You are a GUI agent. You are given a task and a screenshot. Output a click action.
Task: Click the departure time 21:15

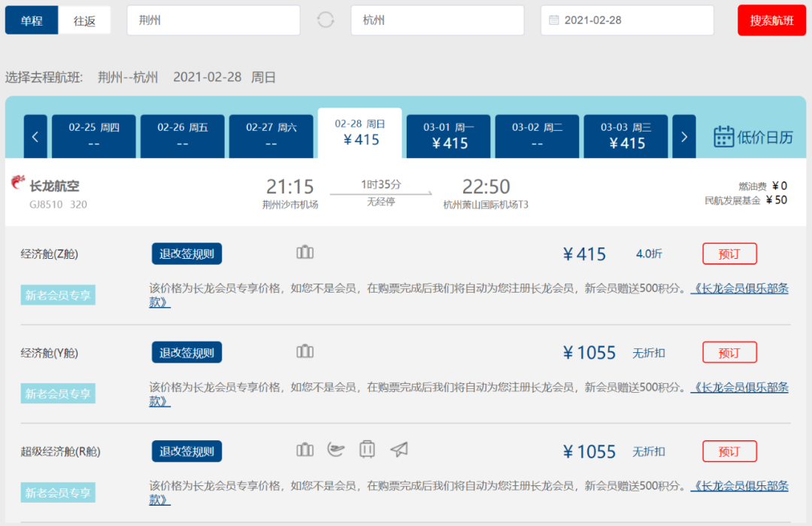click(x=290, y=187)
